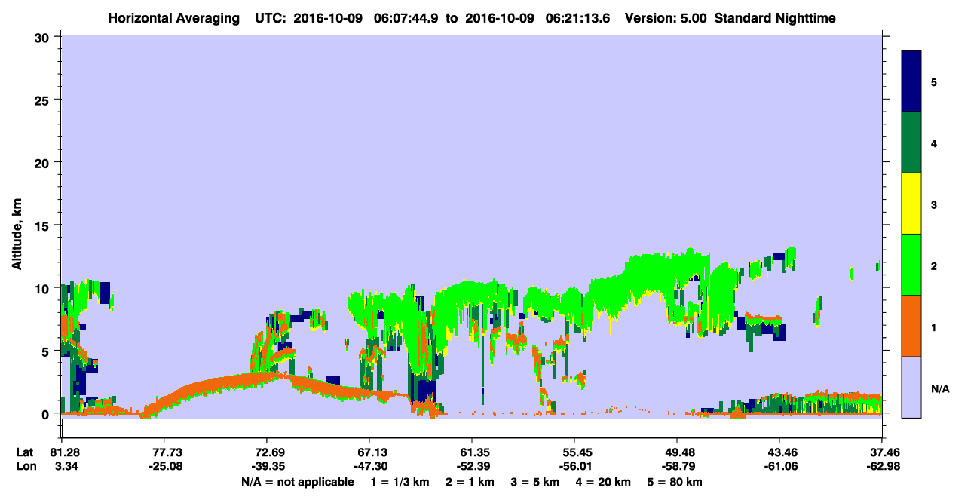This screenshot has height=503, width=980.
Task: Click the '4 = 20 km' legend note
Action: pyautogui.click(x=604, y=482)
